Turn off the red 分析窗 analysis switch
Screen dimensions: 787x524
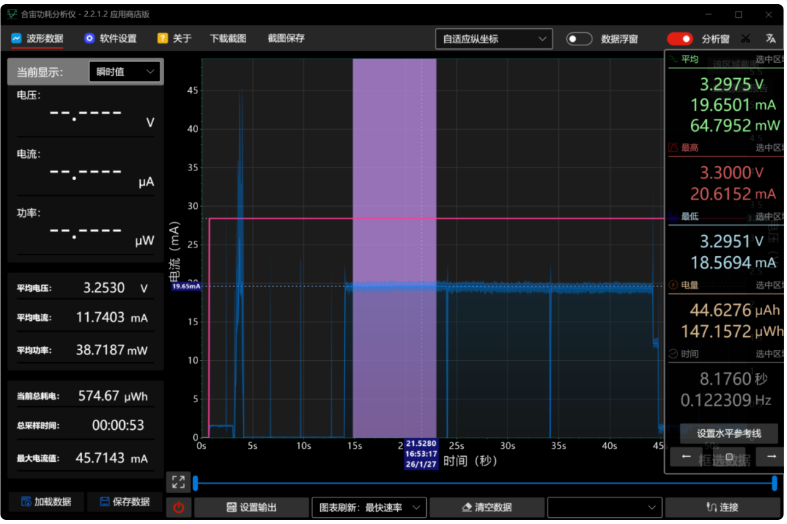(x=680, y=39)
